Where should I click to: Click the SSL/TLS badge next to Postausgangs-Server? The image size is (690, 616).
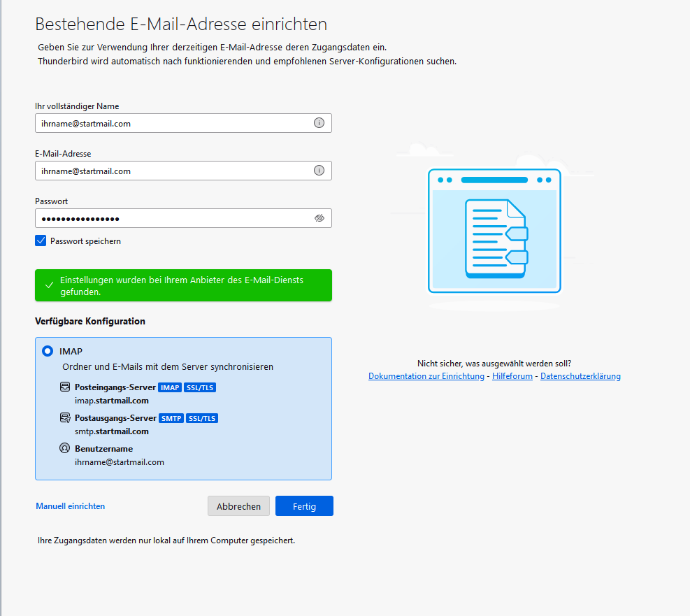[x=202, y=418]
